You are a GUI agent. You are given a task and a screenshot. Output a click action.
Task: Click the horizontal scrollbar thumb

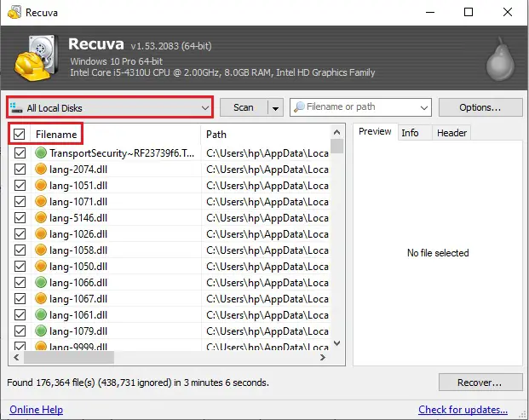click(x=69, y=357)
